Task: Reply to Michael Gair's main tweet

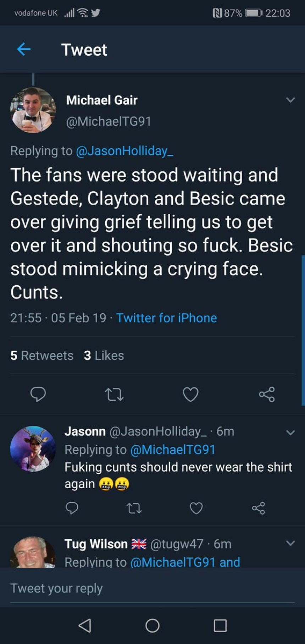Action: click(x=38, y=394)
